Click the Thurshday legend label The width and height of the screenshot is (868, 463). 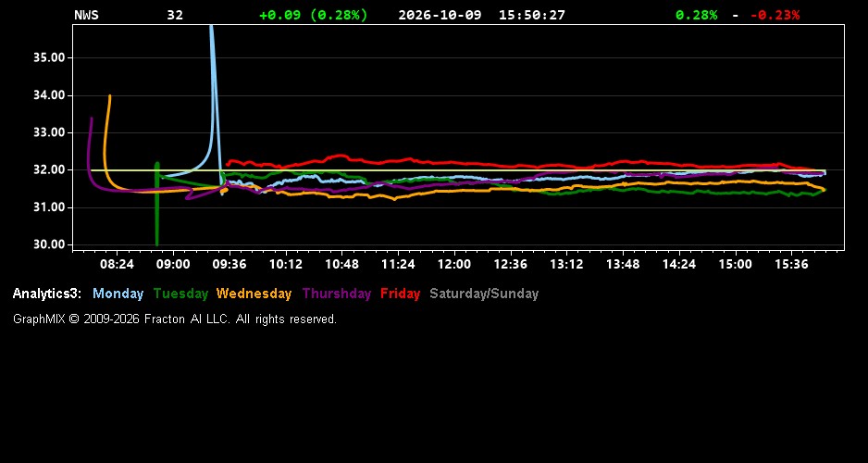(337, 294)
